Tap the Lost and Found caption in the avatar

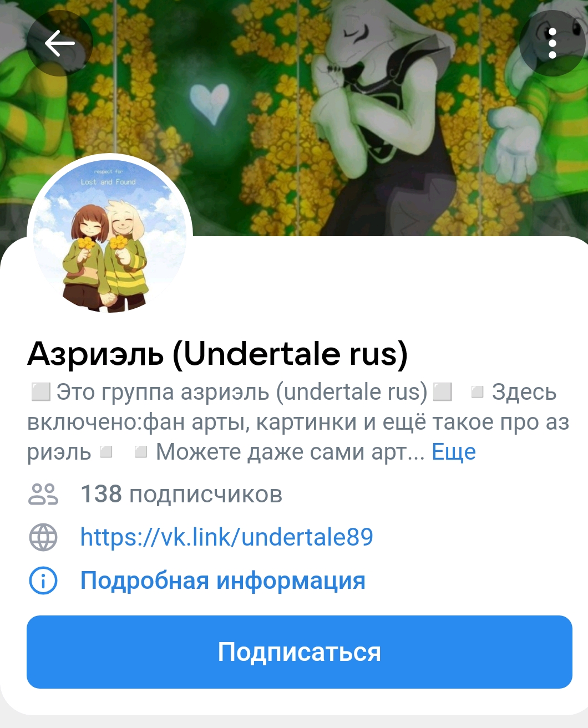108,182
